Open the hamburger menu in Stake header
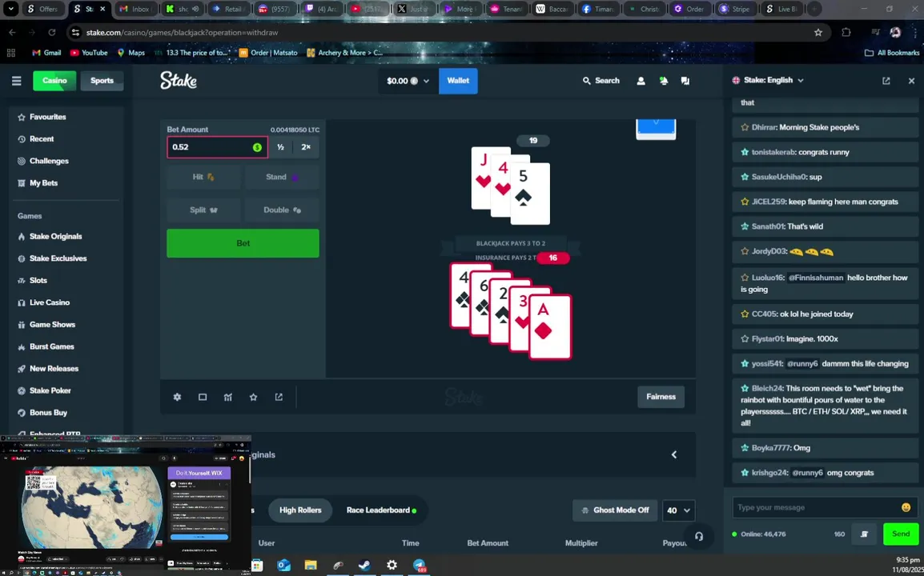 tap(17, 81)
